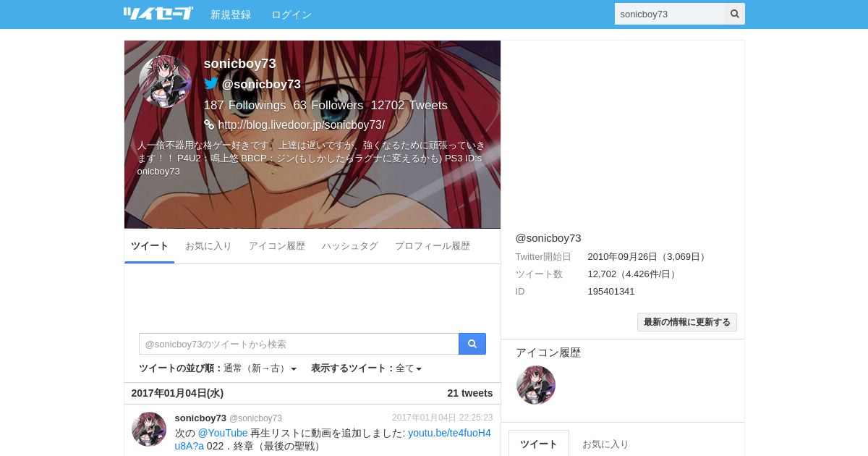The width and height of the screenshot is (868, 456).
Task: Click the avatar next to the 22:25:23 tweet
Action: click(149, 429)
